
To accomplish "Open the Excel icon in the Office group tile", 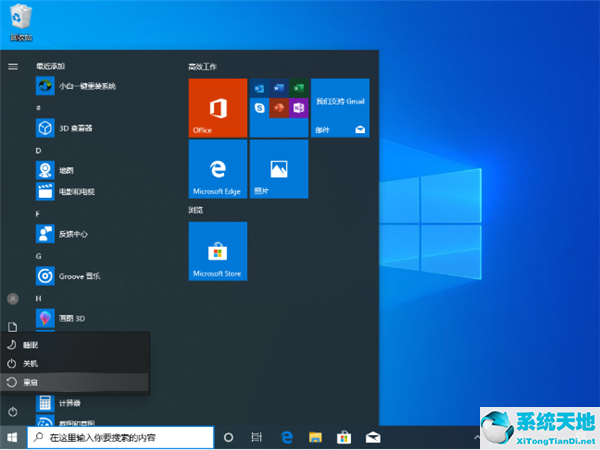I will tap(298, 88).
